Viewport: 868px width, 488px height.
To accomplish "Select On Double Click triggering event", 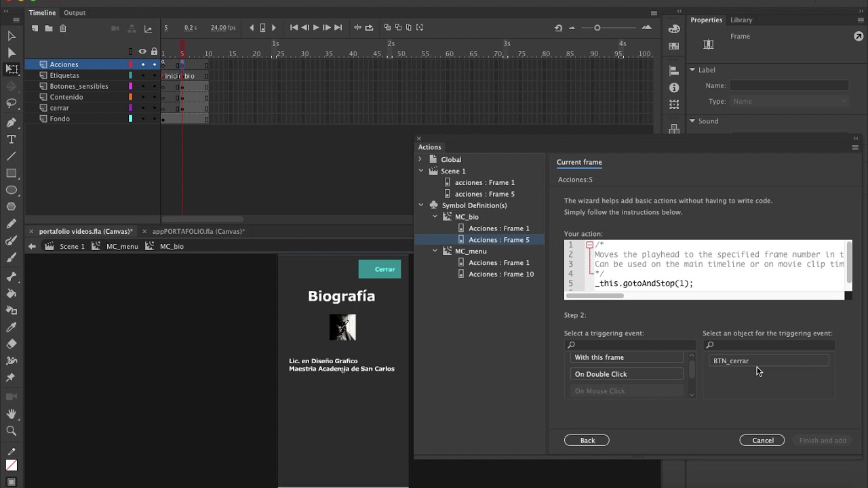I will click(627, 374).
